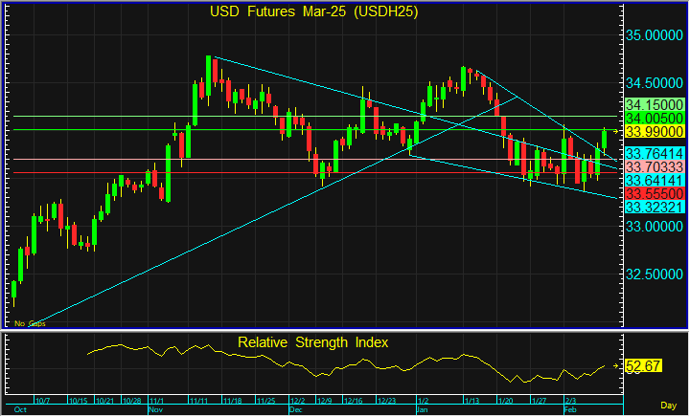Click the 1/27 date label
Viewport: 690px width, 417px height.
(539, 401)
